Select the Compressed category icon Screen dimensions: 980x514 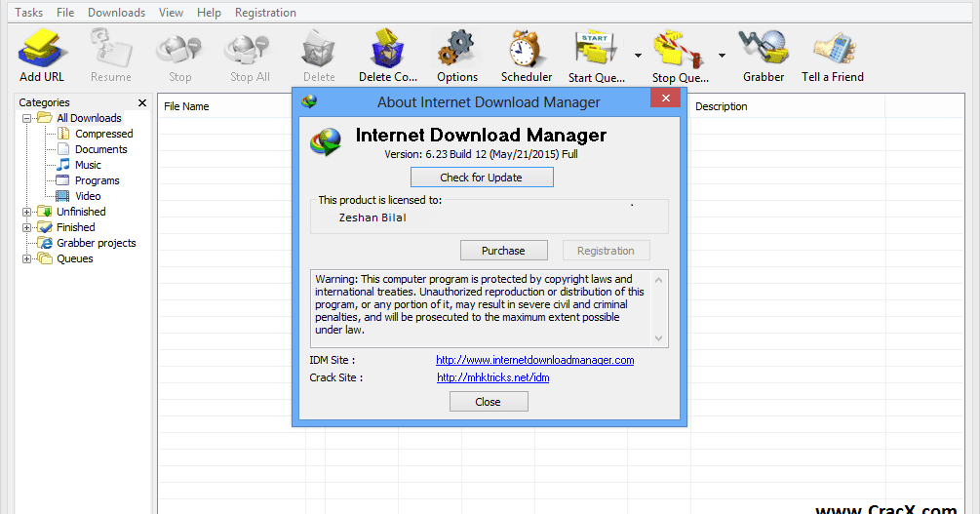click(63, 134)
